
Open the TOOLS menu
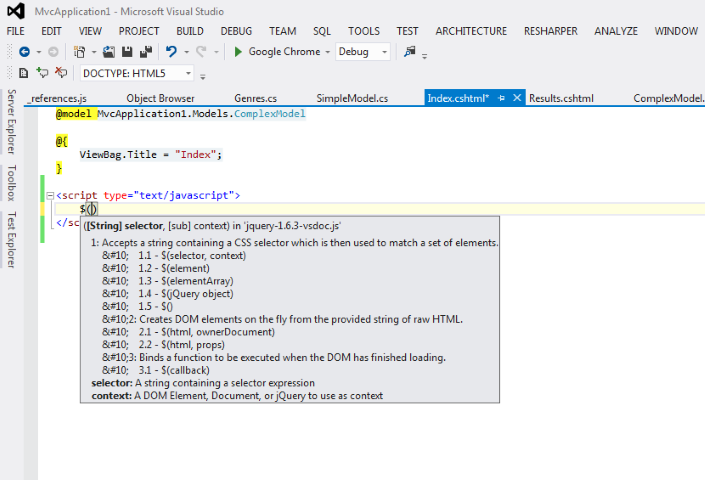tap(364, 31)
